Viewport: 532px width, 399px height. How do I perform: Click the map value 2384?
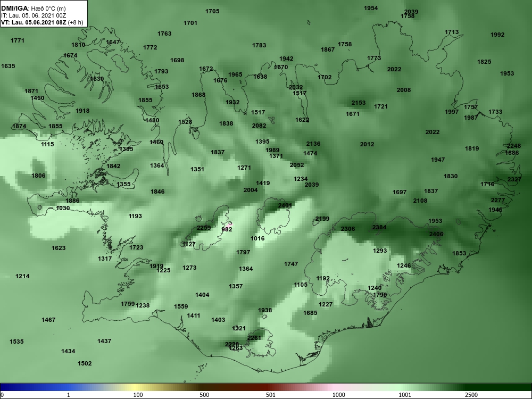point(379,227)
